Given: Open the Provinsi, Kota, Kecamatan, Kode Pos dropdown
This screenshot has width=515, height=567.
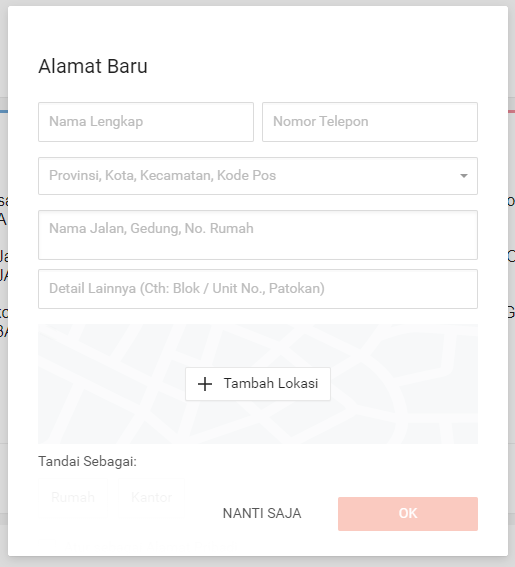Looking at the screenshot, I should (258, 176).
